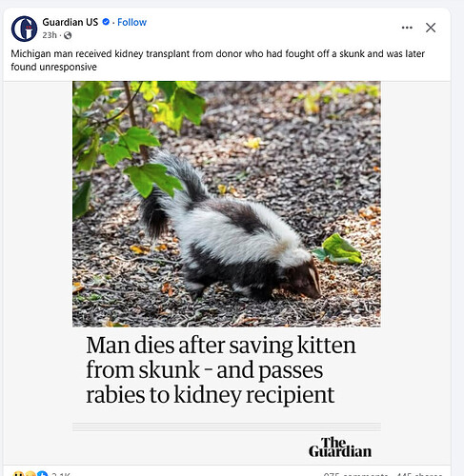Open the reactions count list

point(61,474)
